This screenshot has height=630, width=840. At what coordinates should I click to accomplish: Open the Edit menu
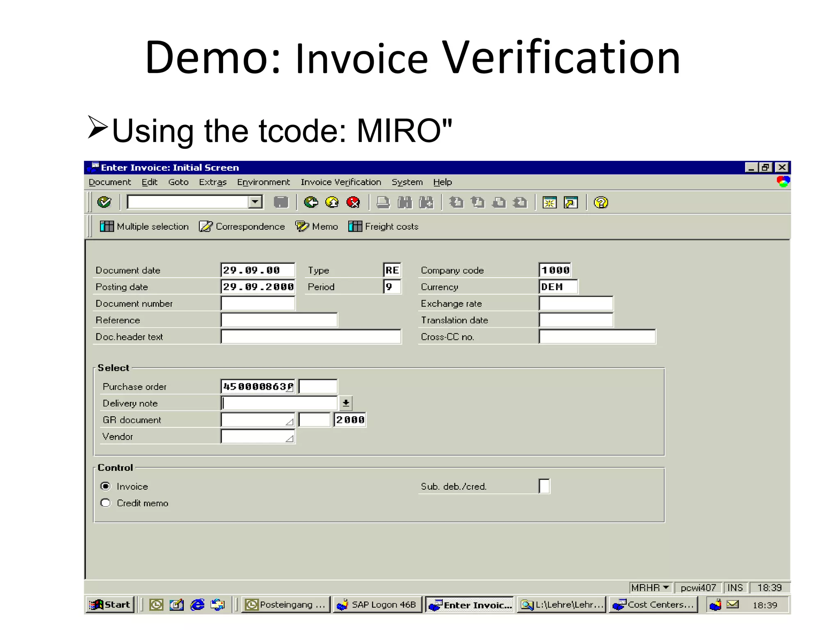[x=150, y=182]
